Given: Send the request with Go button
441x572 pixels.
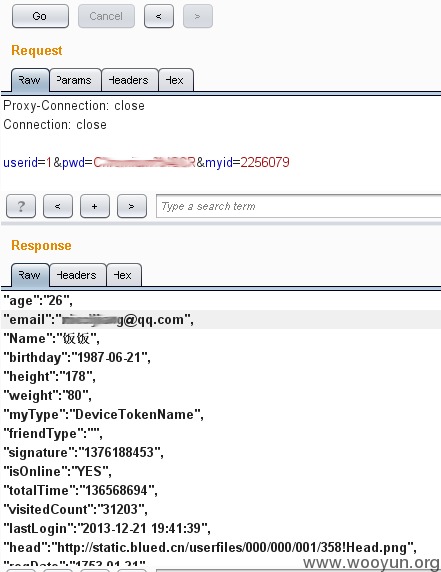Looking at the screenshot, I should click(x=40, y=16).
